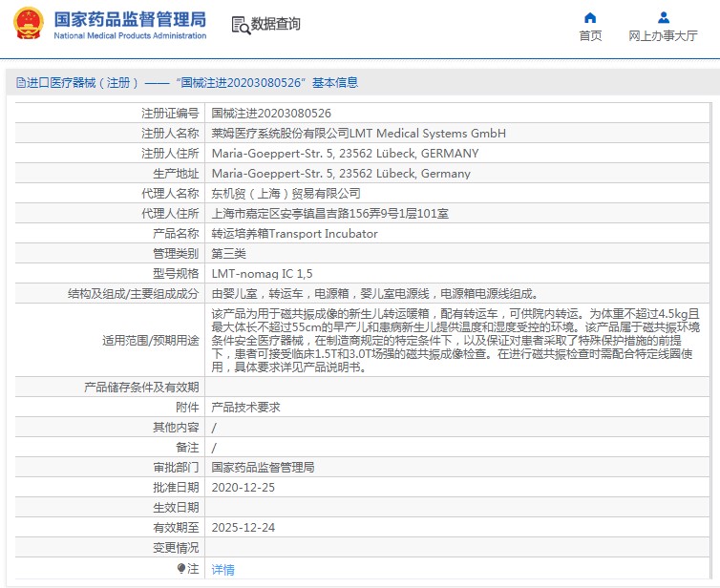The width and height of the screenshot is (720, 588).
Task: Click the bulb icon beside 注
Action: pos(180,569)
